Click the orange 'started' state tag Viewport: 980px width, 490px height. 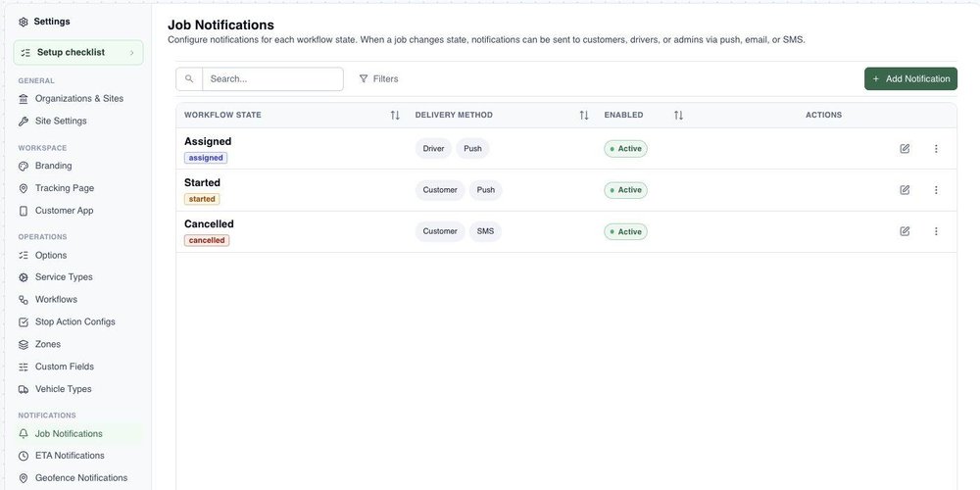pyautogui.click(x=202, y=199)
